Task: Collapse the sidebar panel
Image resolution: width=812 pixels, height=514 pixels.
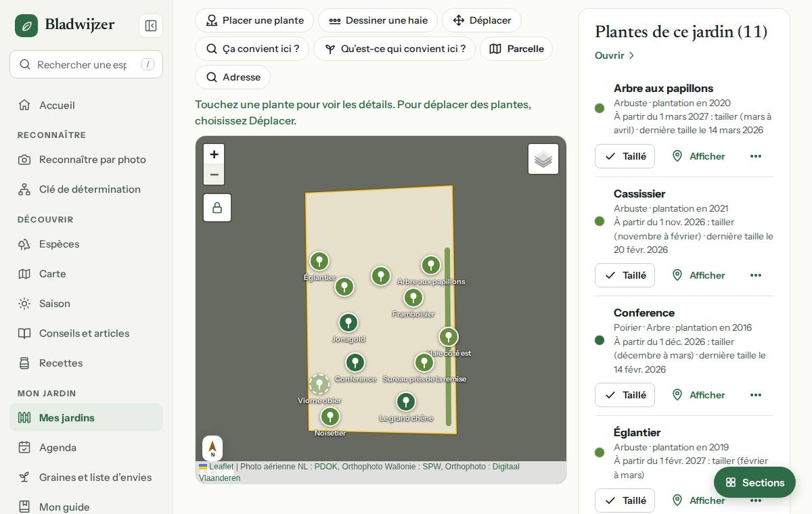Action: pos(151,26)
